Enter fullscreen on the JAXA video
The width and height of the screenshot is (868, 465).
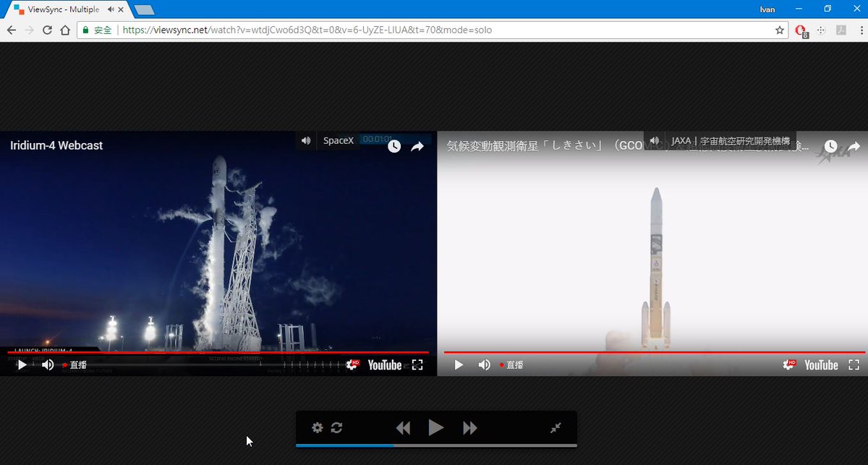[854, 365]
